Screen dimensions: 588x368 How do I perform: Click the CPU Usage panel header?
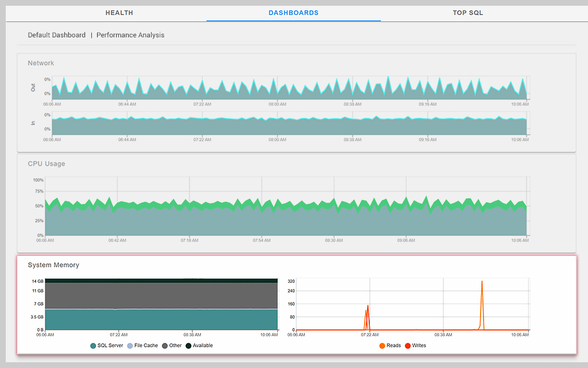coord(45,163)
